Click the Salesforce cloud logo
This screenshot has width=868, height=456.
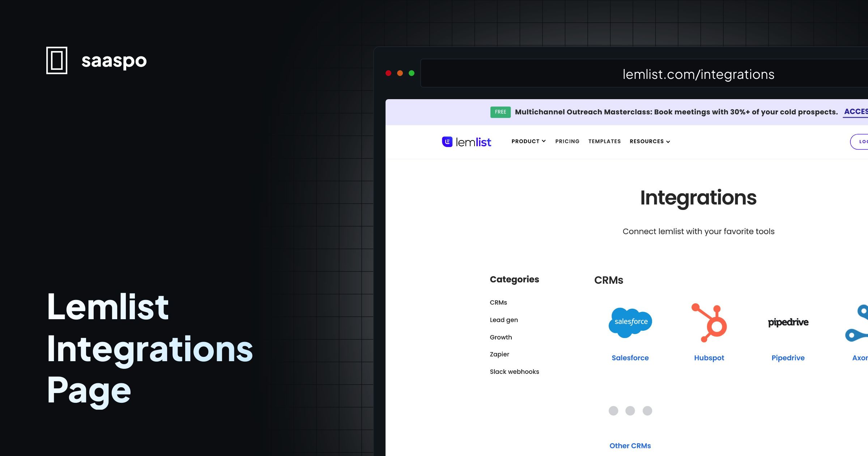point(630,322)
